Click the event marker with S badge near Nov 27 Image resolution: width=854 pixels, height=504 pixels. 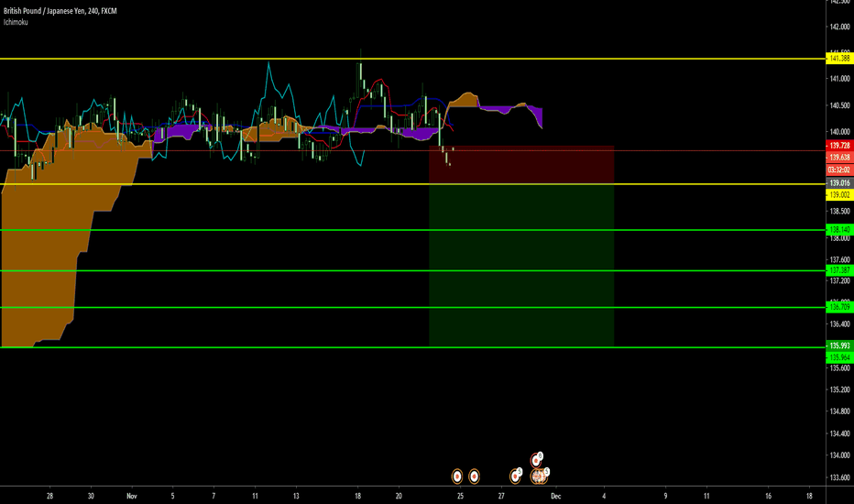tap(516, 476)
